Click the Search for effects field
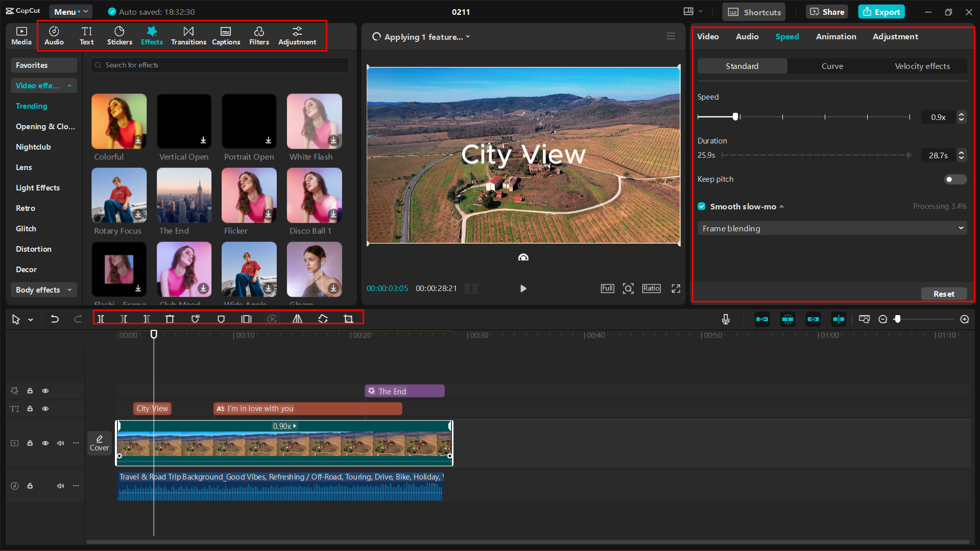 coord(220,65)
